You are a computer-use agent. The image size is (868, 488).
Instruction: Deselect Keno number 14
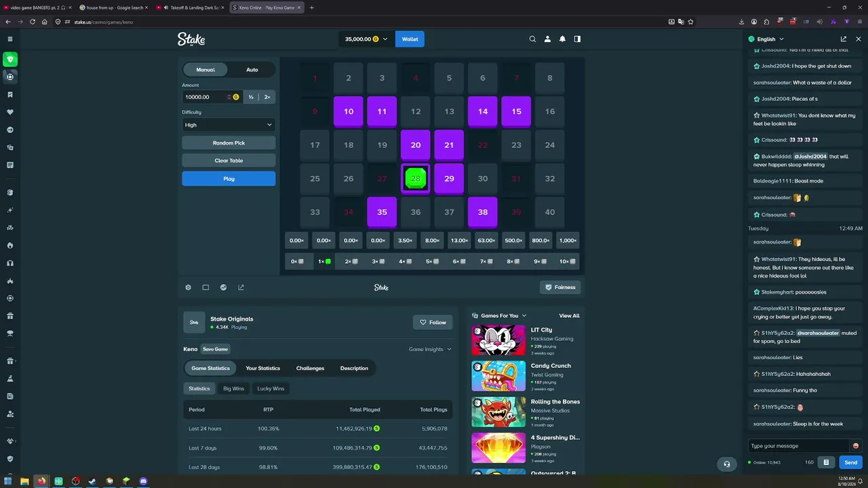pyautogui.click(x=483, y=112)
